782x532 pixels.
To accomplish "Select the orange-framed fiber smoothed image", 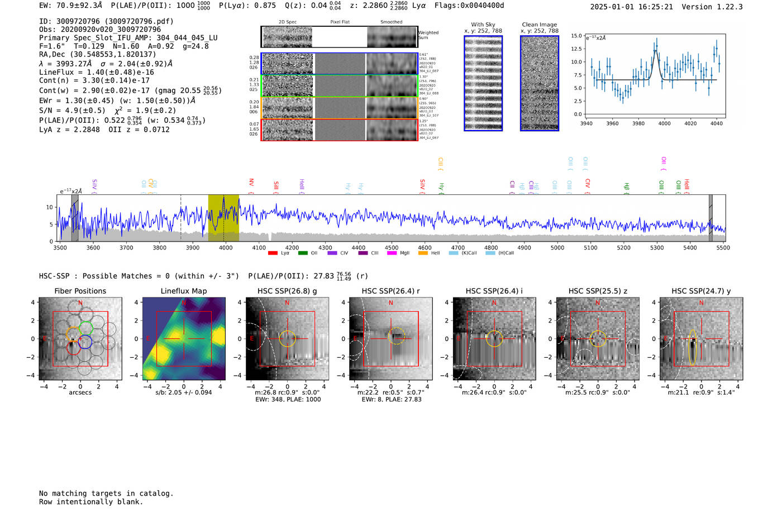I will pos(392,108).
